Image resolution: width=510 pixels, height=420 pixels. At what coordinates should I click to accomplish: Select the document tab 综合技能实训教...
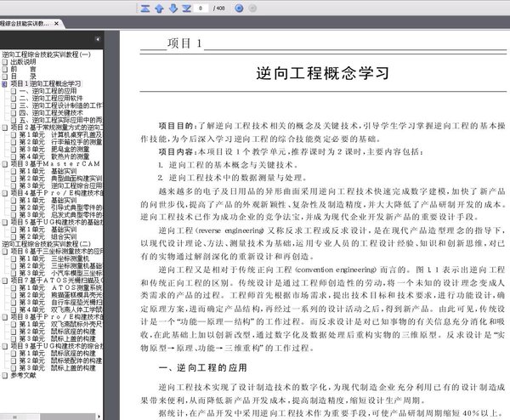(25, 24)
